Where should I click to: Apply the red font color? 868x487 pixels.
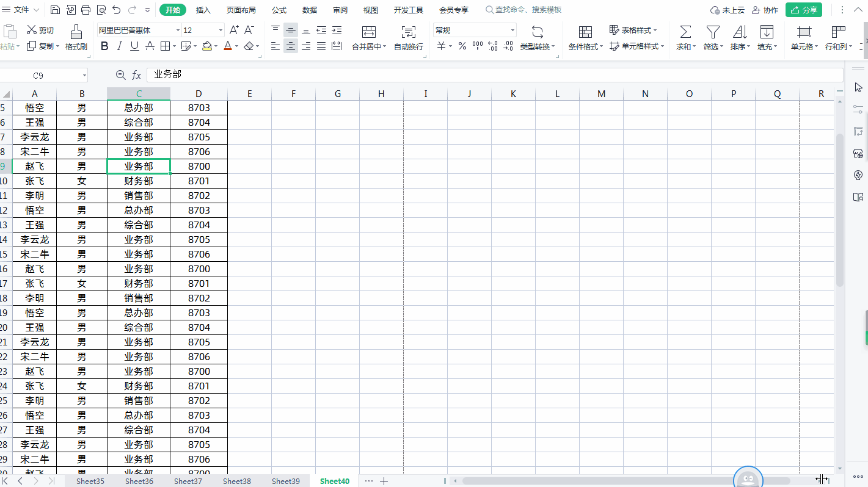[x=228, y=46]
